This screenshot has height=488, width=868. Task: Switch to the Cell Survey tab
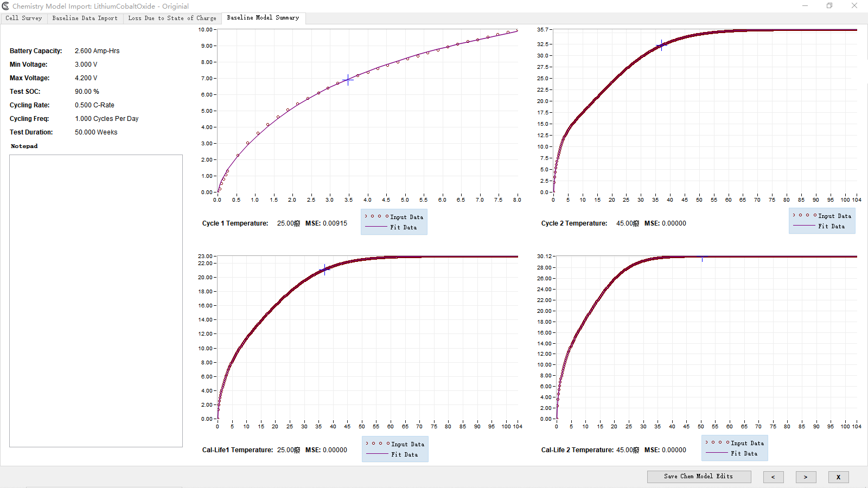[24, 18]
